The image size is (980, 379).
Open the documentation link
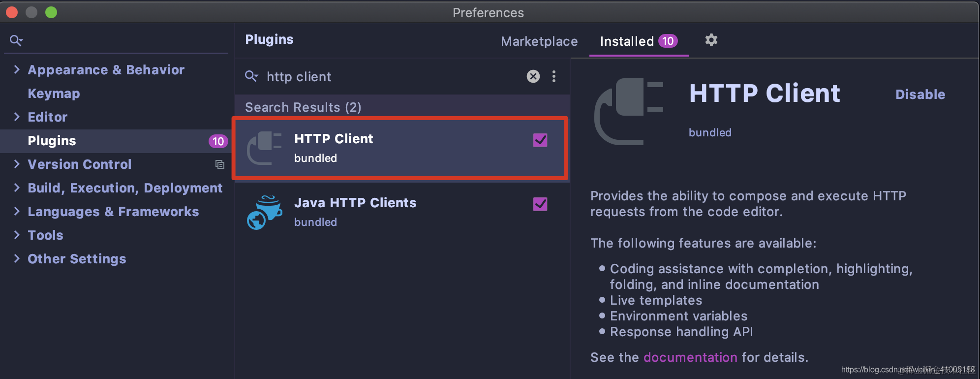[690, 357]
